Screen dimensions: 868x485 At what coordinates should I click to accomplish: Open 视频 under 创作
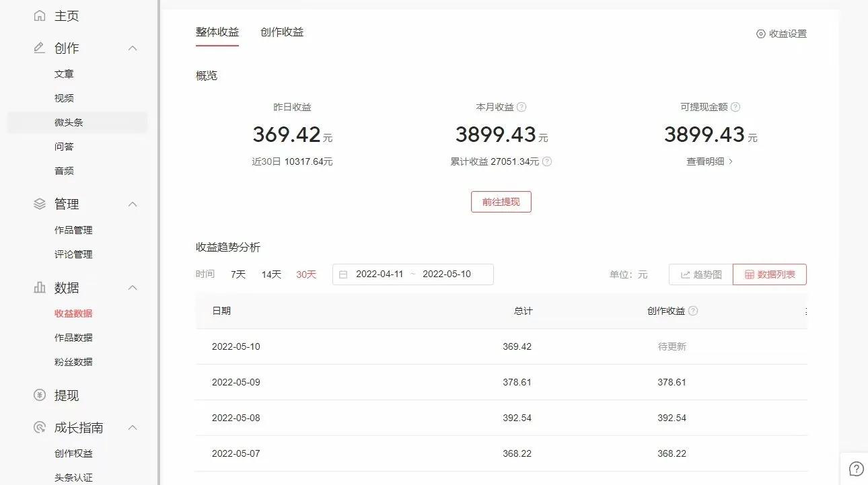coord(64,98)
